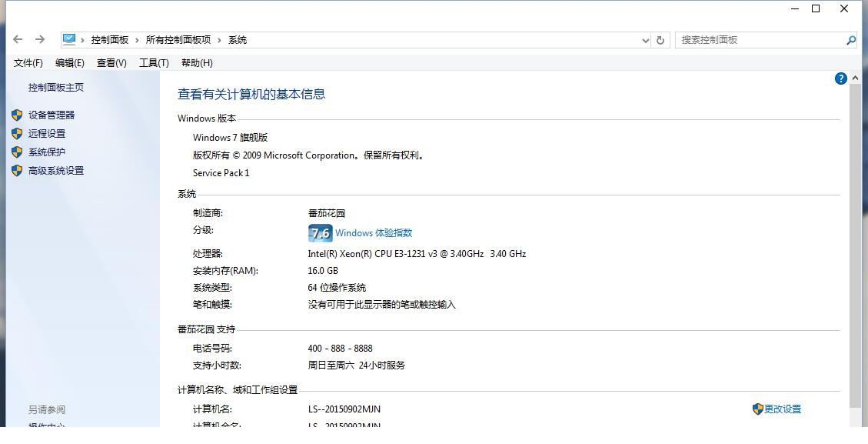Go back with the left arrow
Viewport: 868px width, 444px height.
[18, 39]
